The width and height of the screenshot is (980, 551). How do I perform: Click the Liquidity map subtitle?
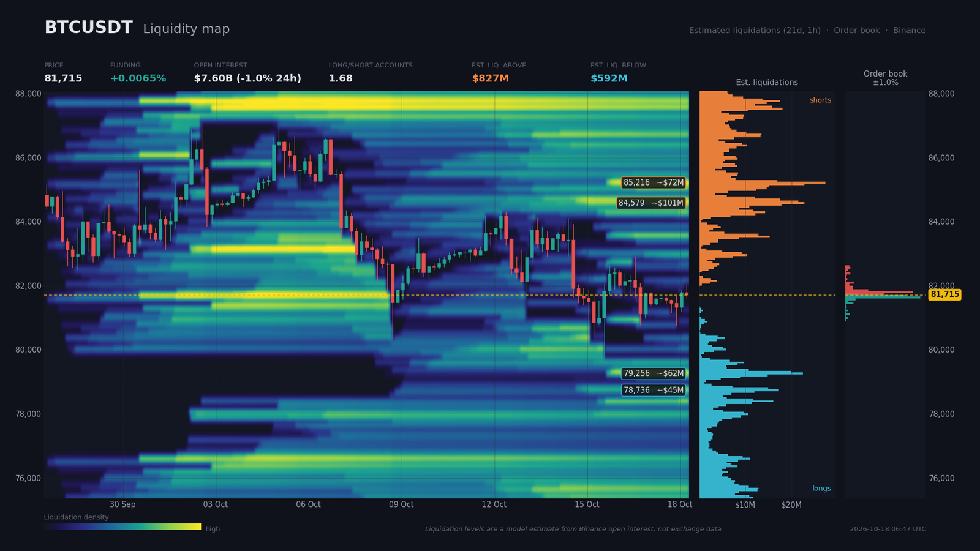point(186,29)
